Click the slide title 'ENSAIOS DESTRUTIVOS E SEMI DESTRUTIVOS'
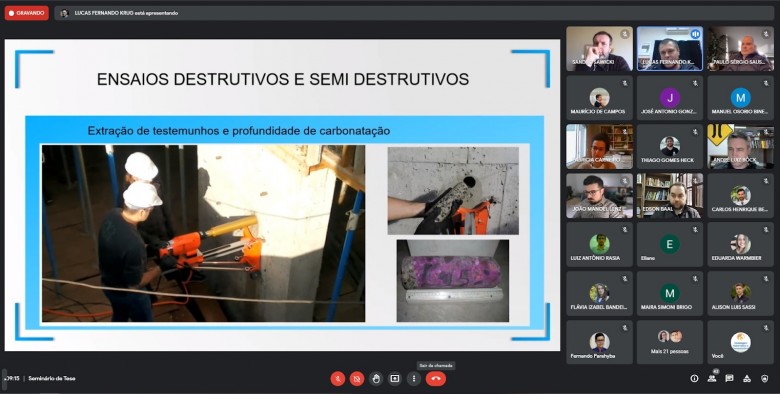Viewport: 780px width, 394px height. pos(283,79)
